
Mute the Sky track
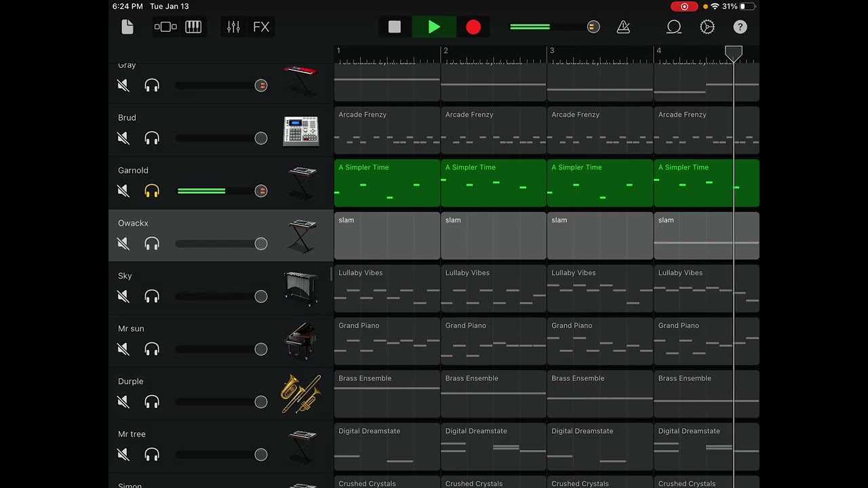point(123,297)
